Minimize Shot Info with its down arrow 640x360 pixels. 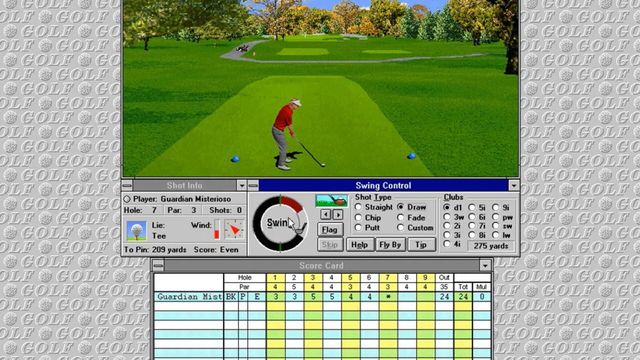(242, 185)
